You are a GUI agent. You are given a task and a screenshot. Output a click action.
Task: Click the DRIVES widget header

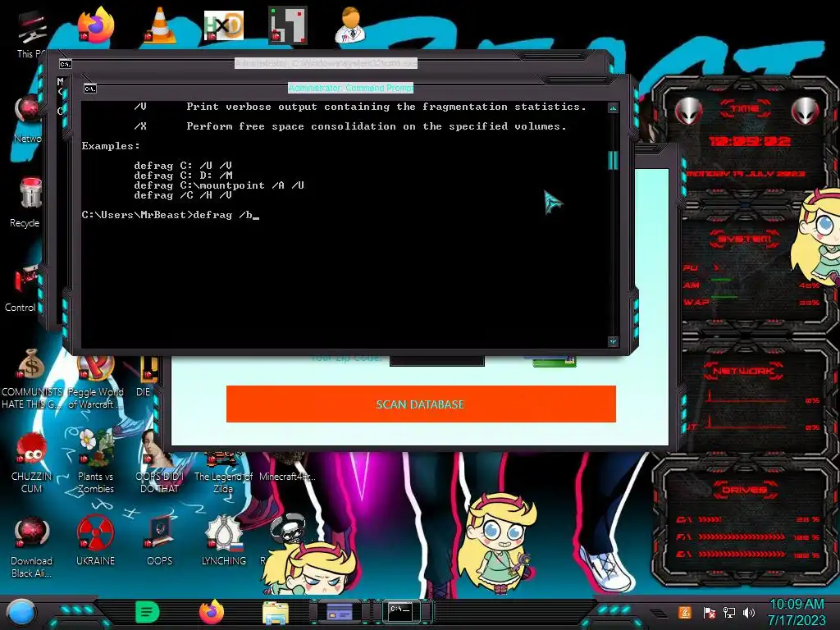tap(745, 491)
